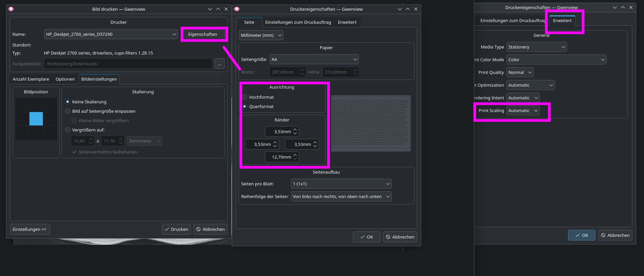The height and width of the screenshot is (276, 644).
Task: Switch to Anzahl Exemplare tab
Action: coord(31,79)
